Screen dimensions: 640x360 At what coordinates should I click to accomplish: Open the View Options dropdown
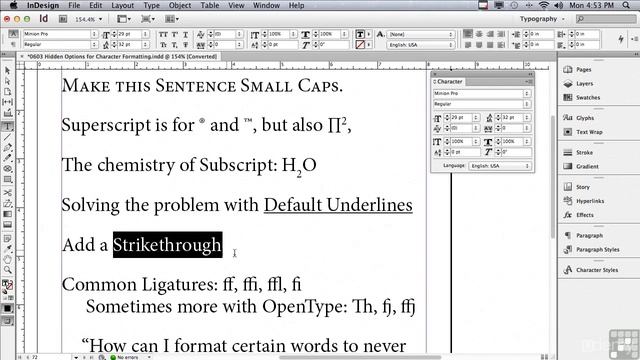(124, 19)
